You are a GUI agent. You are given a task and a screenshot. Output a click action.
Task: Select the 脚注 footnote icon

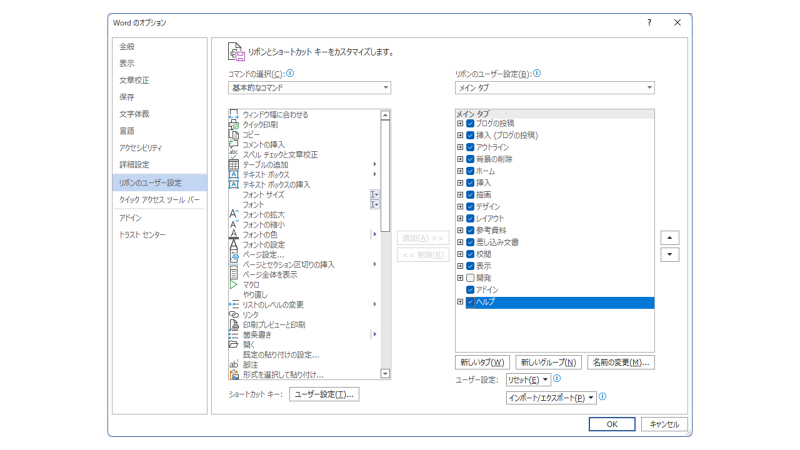233,365
